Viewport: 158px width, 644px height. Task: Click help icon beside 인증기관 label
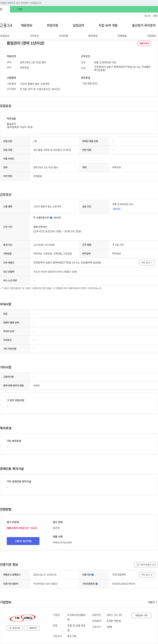(x=92, y=575)
